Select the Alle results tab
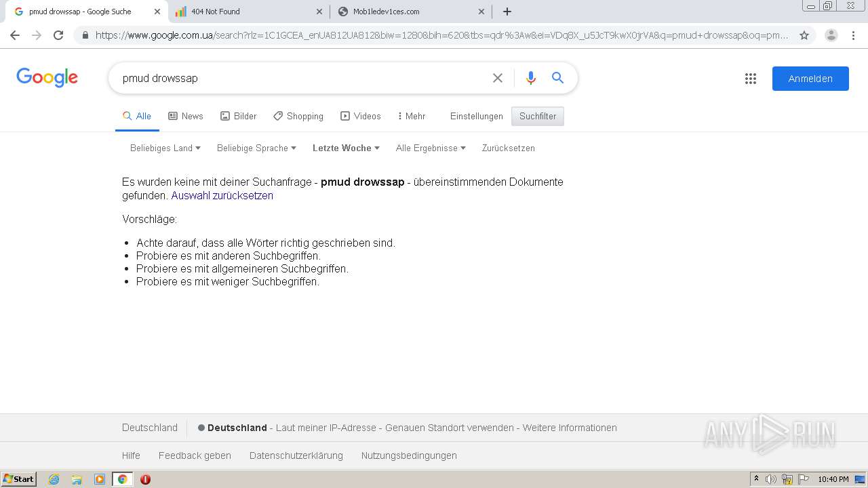 [137, 116]
